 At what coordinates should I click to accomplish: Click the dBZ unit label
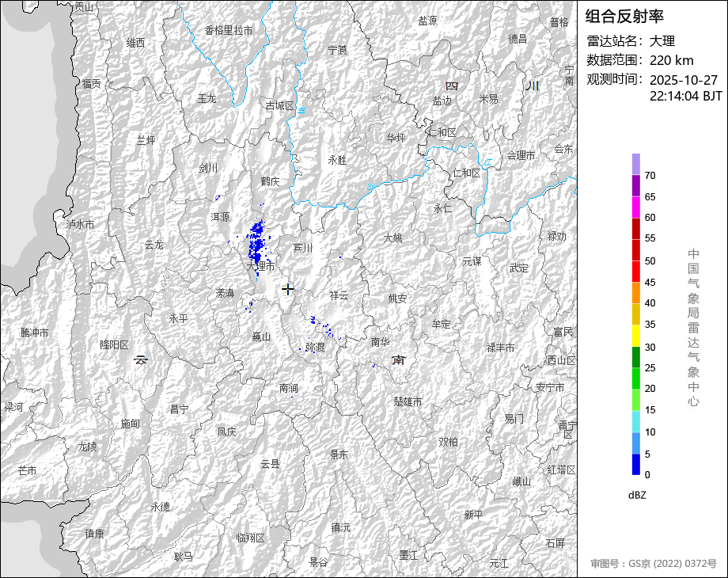point(637,496)
